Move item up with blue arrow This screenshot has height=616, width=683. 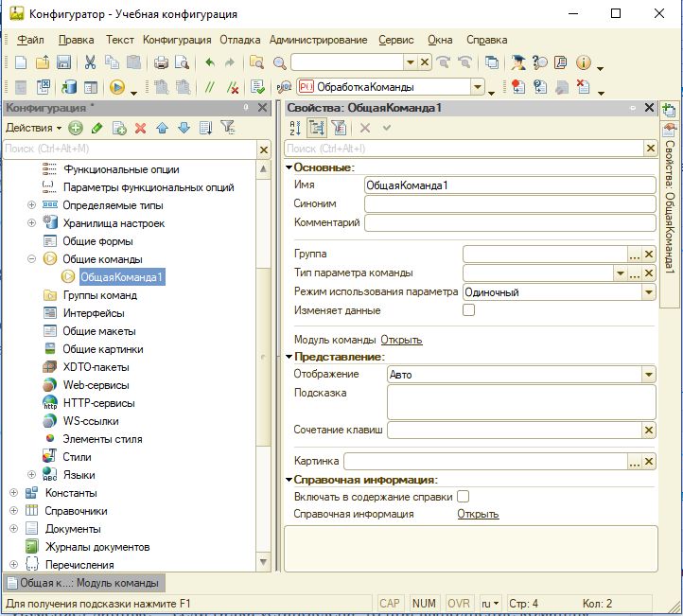162,128
